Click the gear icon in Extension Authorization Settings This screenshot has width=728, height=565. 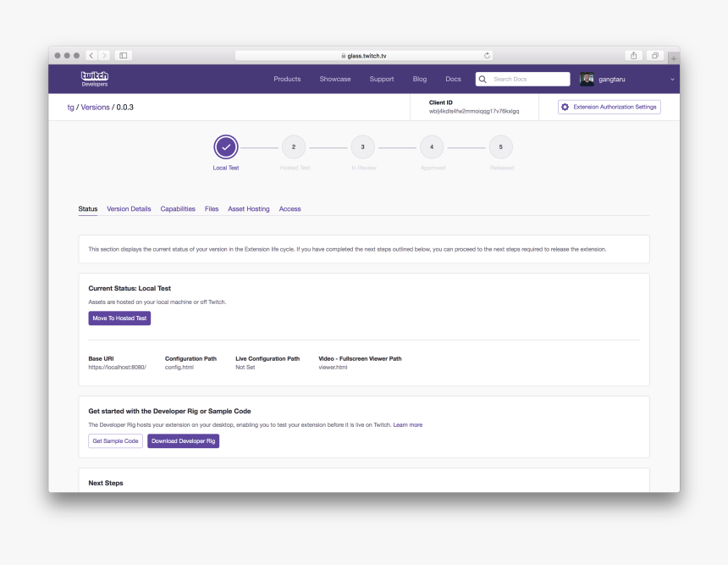(x=565, y=107)
